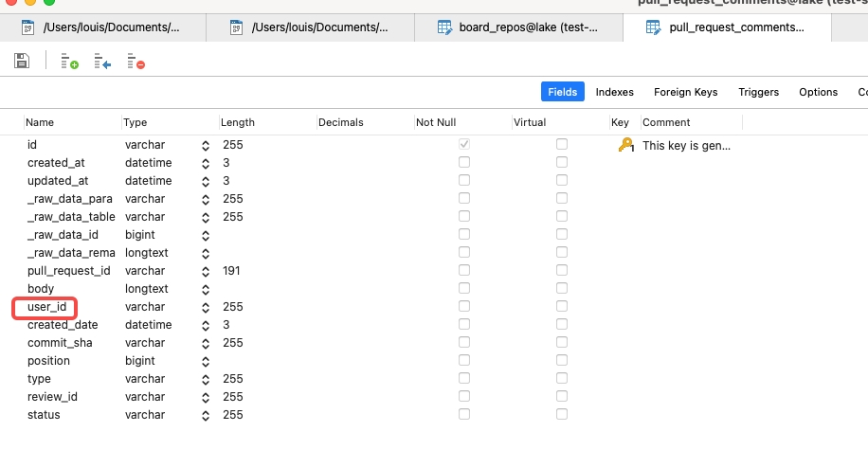Click the Not Null column header
Viewport: 868px width, 450px height.
tap(436, 122)
